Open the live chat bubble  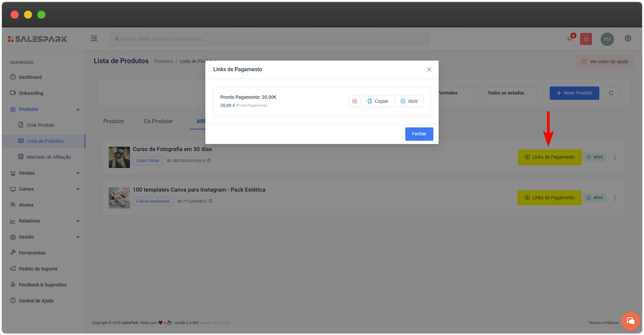630,321
